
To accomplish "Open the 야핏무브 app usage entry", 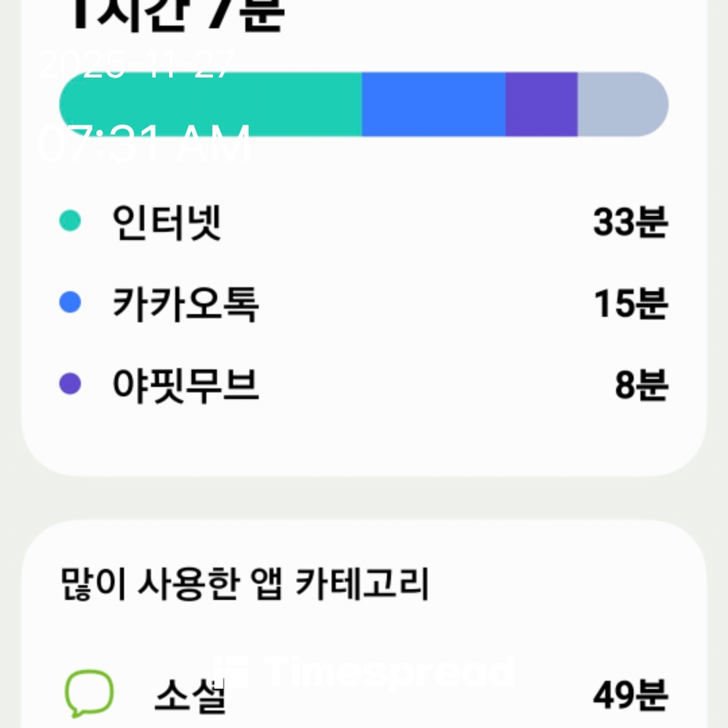I will point(185,386).
